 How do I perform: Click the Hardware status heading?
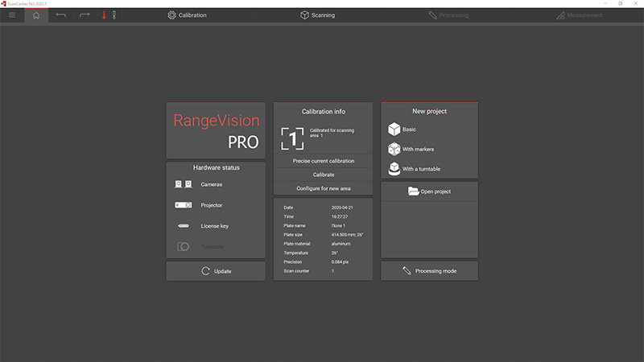point(216,167)
